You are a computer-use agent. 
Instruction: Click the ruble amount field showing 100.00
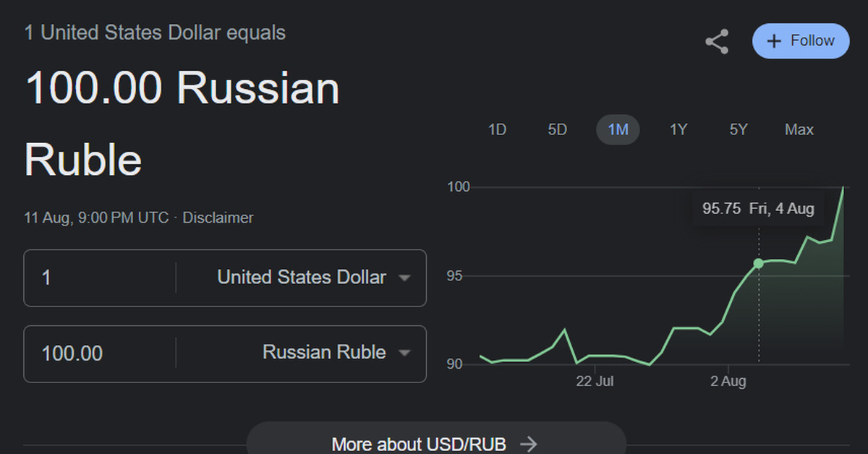point(100,354)
